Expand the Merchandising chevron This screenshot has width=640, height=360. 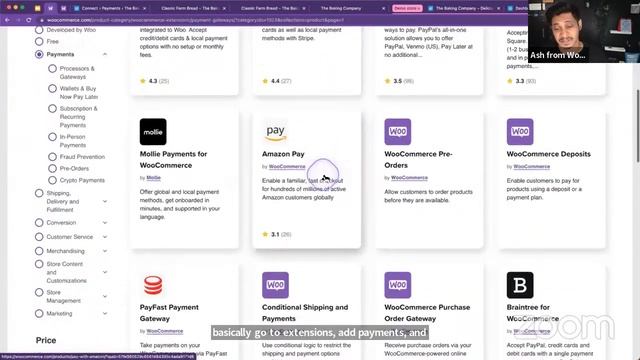pyautogui.click(x=105, y=251)
